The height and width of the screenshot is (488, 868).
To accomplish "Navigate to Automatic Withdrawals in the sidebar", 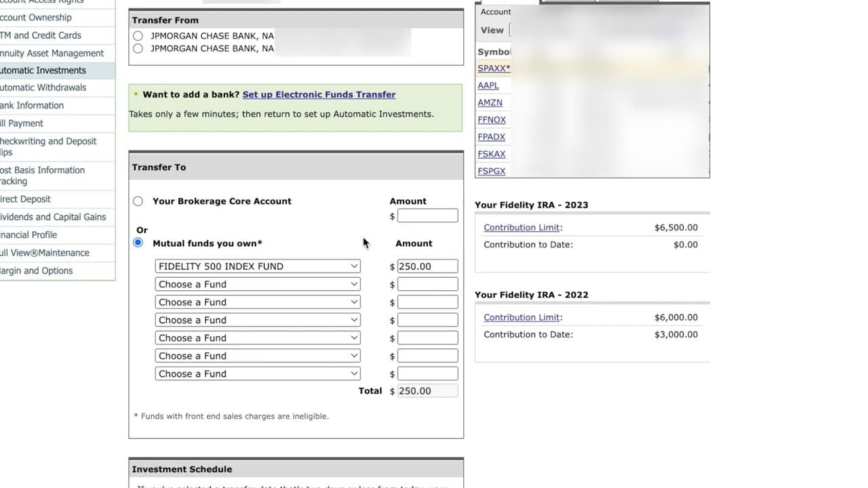I will 43,87.
